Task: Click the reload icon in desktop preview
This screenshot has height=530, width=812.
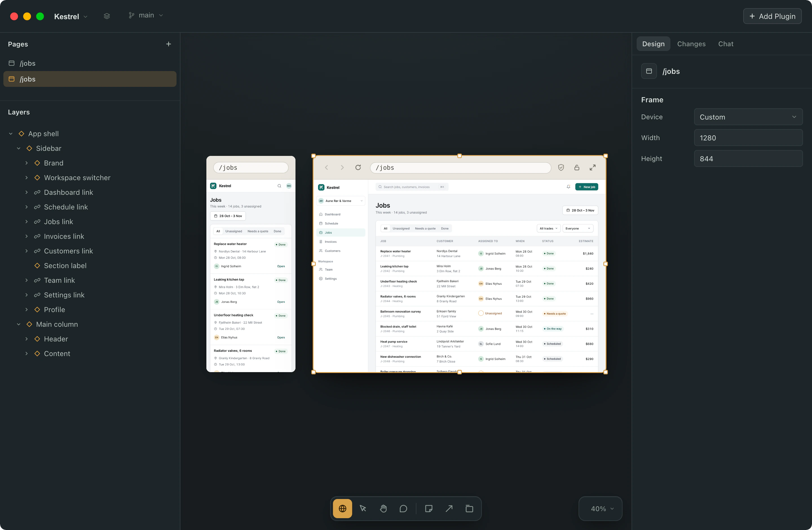Action: coord(358,167)
